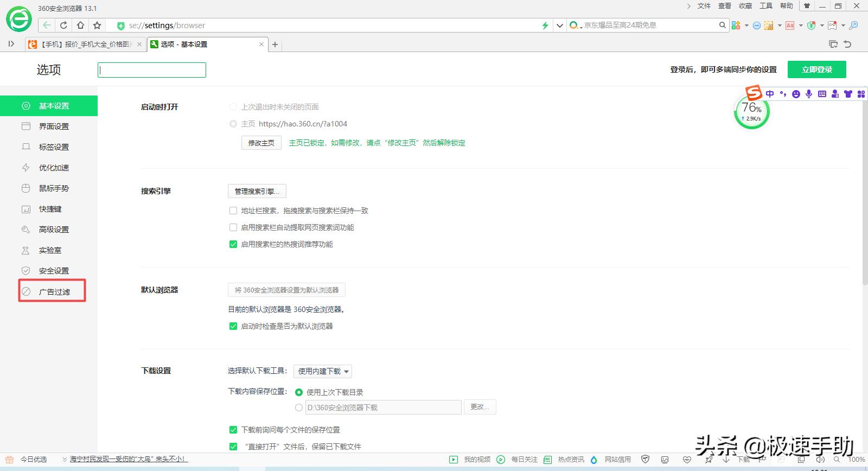The width and height of the screenshot is (868, 471).
Task: Open the skin shirt icon
Action: [807, 6]
